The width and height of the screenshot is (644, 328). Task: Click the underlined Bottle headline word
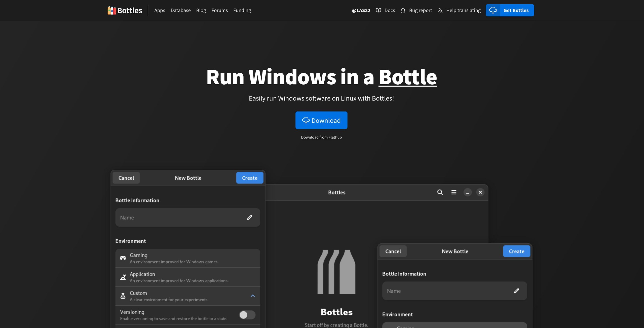point(407,77)
